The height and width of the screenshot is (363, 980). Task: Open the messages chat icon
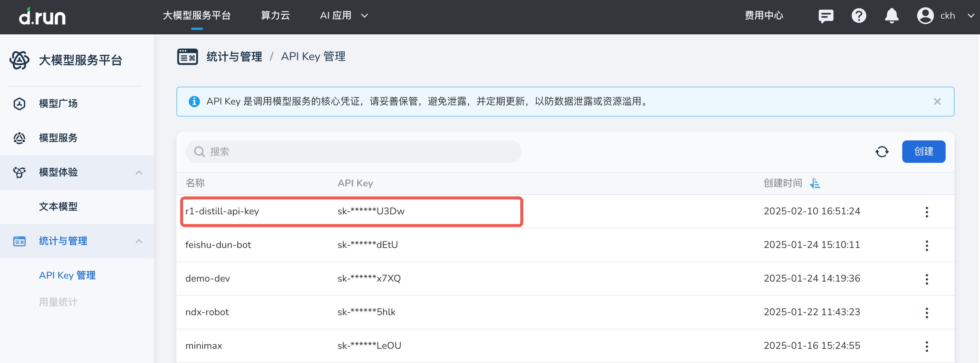826,16
